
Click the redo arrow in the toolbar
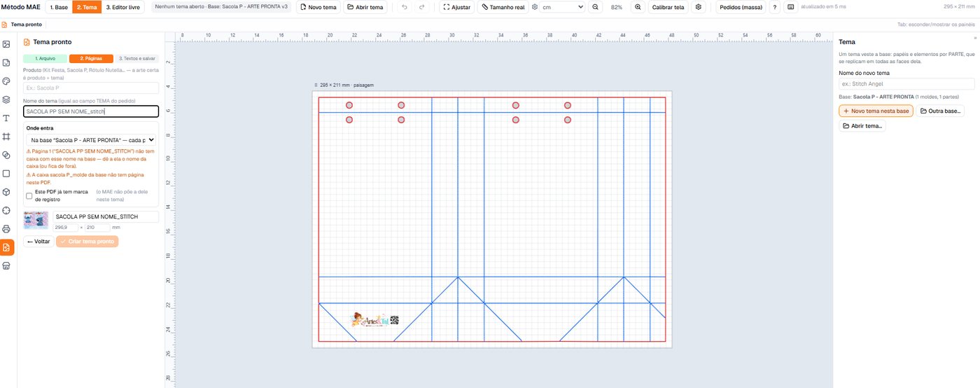[421, 7]
